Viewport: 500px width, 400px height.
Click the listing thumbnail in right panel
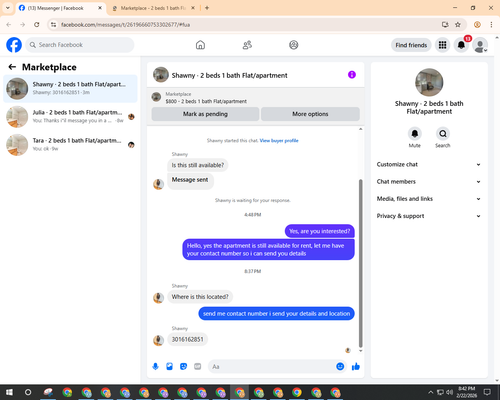(x=429, y=82)
